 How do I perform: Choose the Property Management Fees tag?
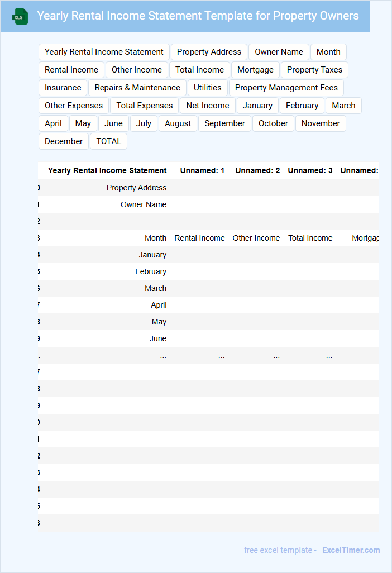click(x=286, y=88)
